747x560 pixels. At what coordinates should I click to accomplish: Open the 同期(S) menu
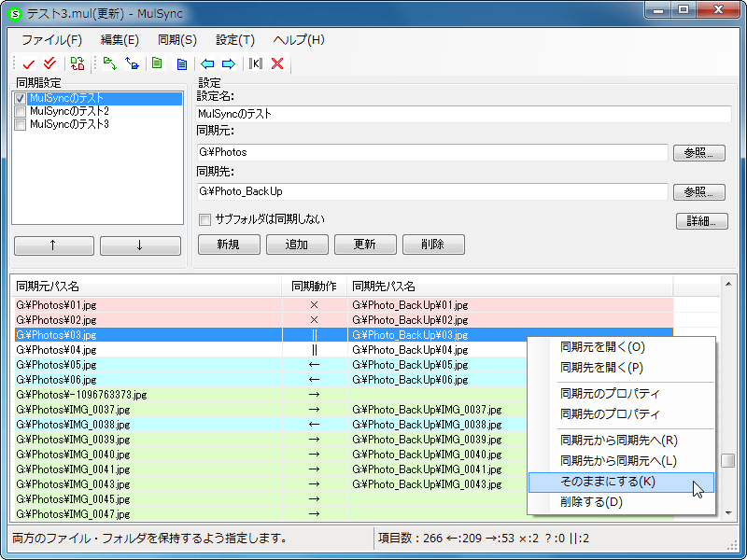click(x=177, y=40)
